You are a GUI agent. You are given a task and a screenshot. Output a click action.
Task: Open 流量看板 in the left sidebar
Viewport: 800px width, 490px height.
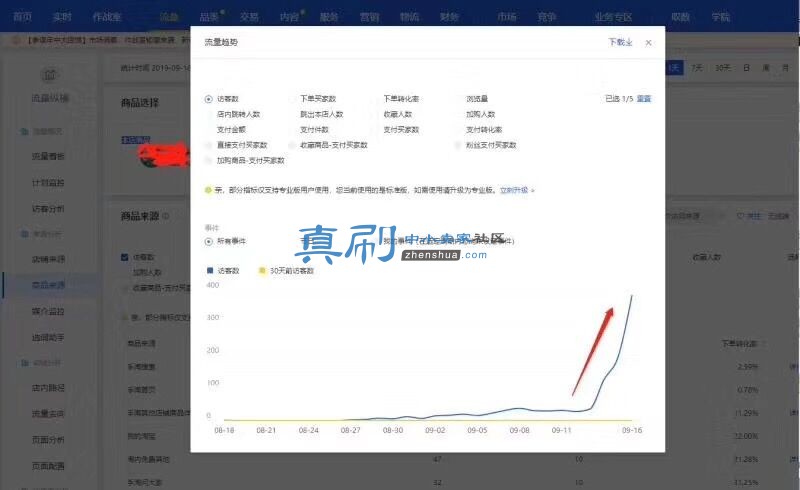[48, 156]
